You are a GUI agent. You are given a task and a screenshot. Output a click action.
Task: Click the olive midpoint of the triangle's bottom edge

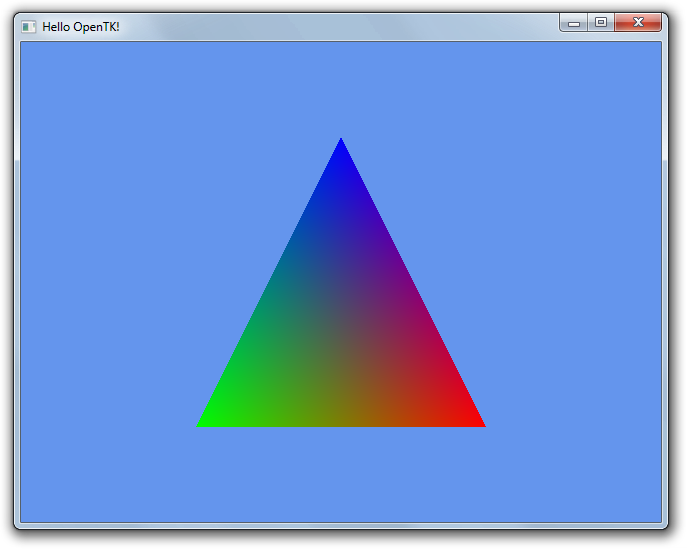click(341, 423)
